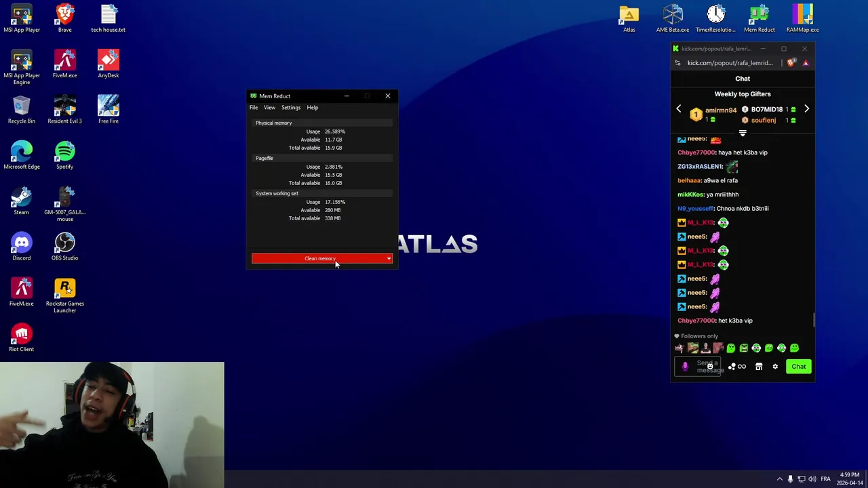Select the Spotify desktop icon
The image size is (868, 488).
click(65, 155)
